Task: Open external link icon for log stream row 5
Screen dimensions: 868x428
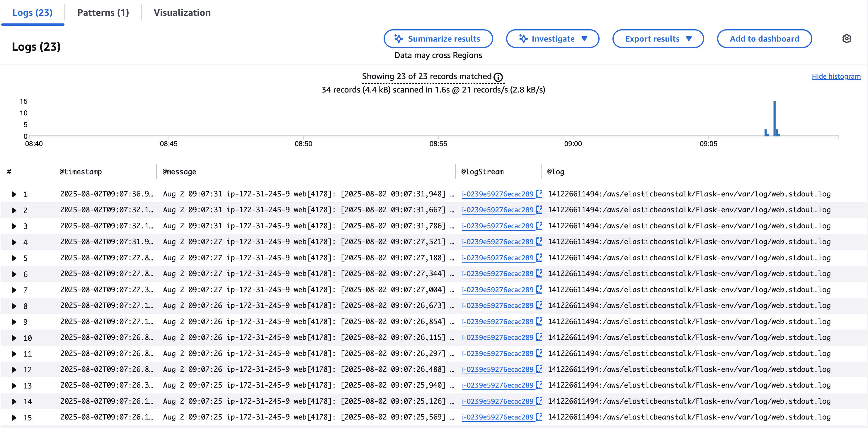Action: [539, 258]
